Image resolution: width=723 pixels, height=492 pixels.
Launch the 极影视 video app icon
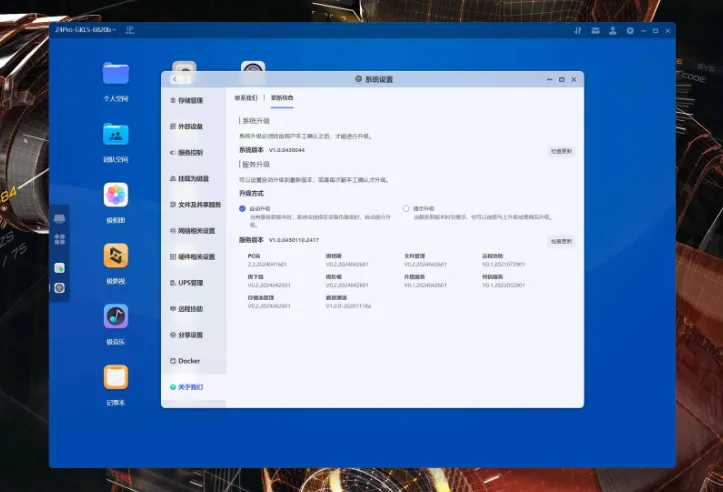point(116,255)
